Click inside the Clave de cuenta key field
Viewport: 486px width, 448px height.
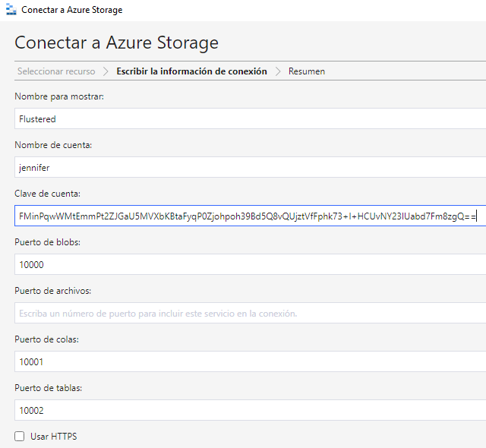pos(250,216)
